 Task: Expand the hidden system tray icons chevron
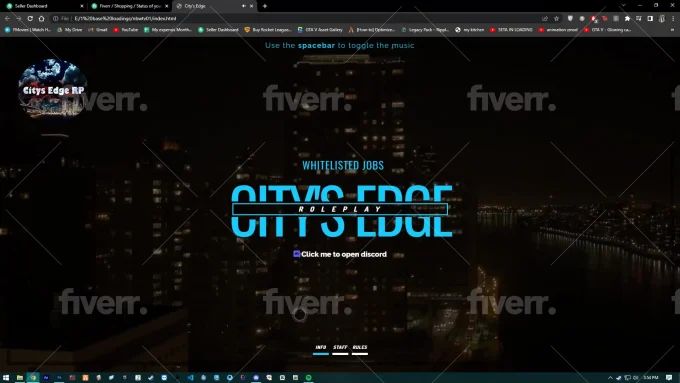[x=610, y=378]
